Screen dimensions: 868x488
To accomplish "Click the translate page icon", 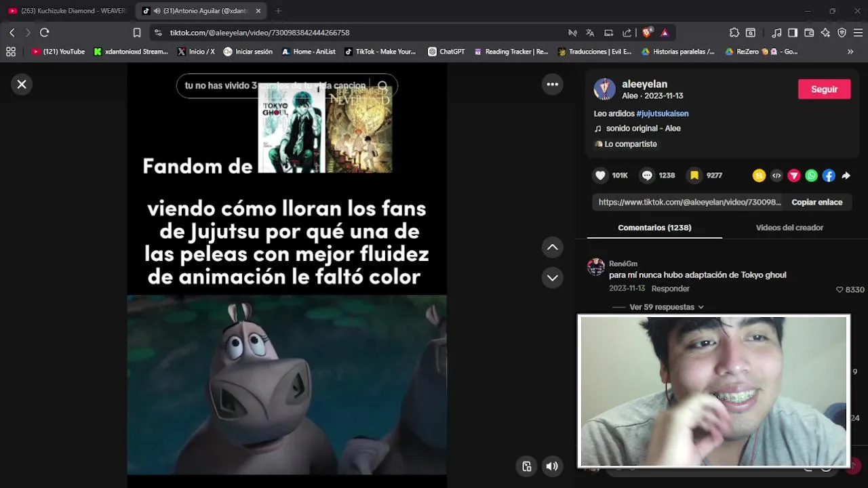I will pyautogui.click(x=590, y=33).
